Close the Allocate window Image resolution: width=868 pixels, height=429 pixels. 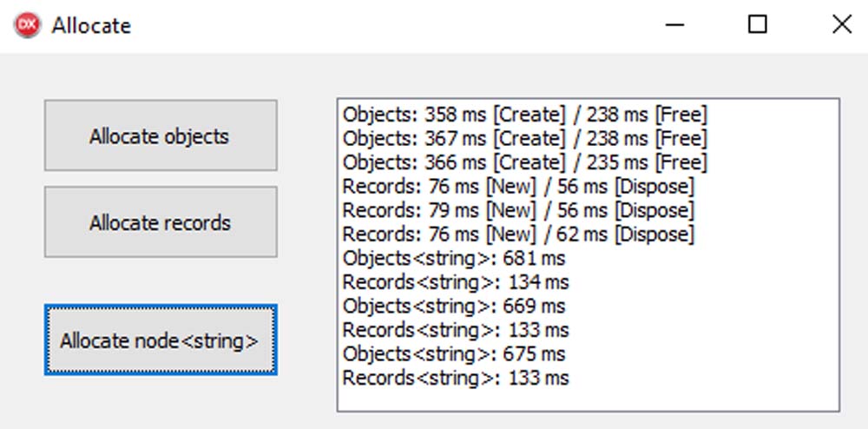click(841, 25)
